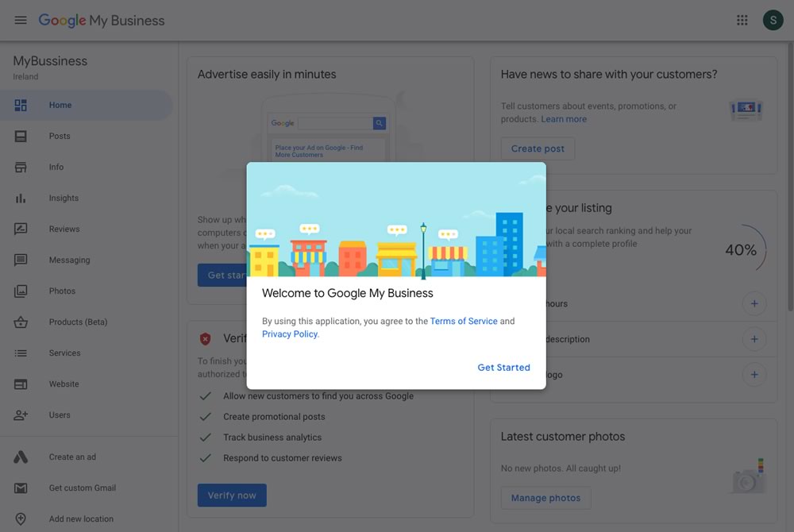Open the Privacy Policy link
This screenshot has height=532, width=794.
290,334
